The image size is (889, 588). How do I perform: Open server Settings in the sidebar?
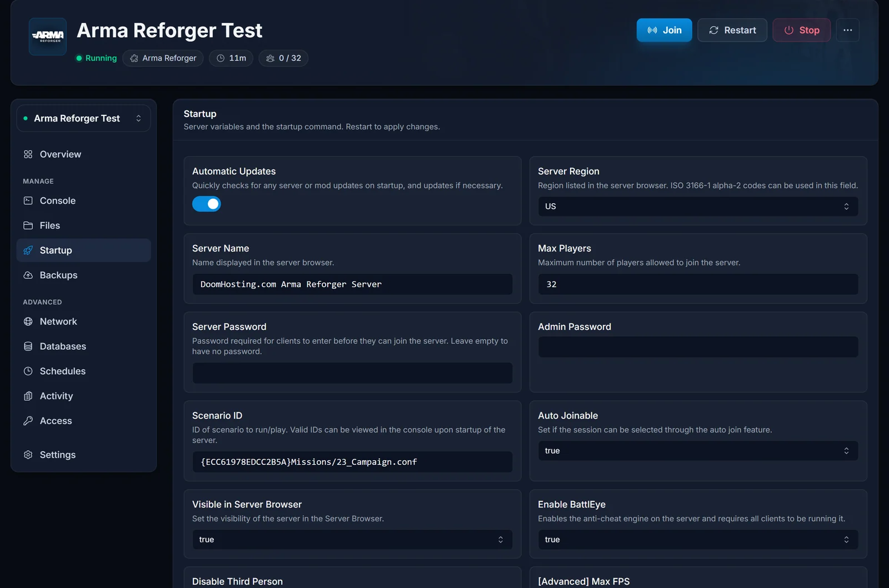[x=83, y=455]
